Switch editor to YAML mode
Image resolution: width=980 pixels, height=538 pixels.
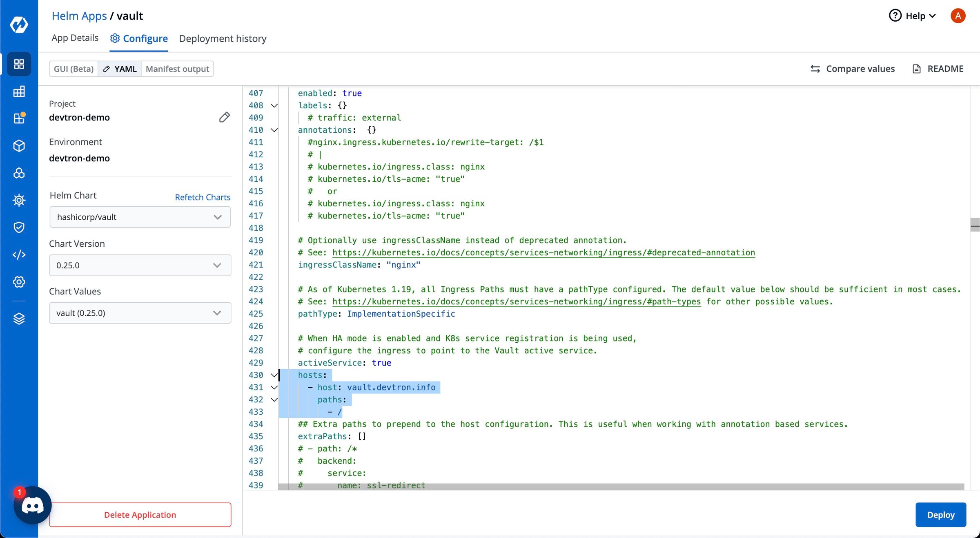(120, 69)
